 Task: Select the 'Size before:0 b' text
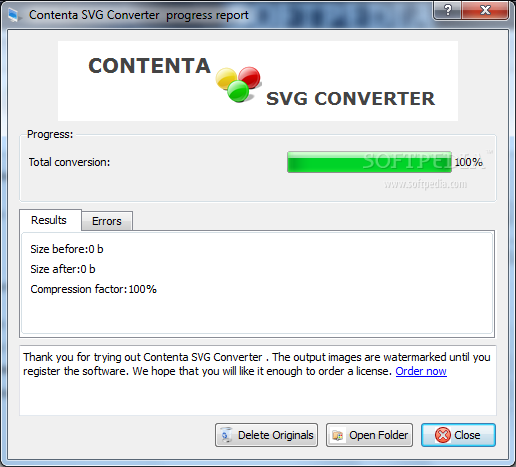(67, 249)
